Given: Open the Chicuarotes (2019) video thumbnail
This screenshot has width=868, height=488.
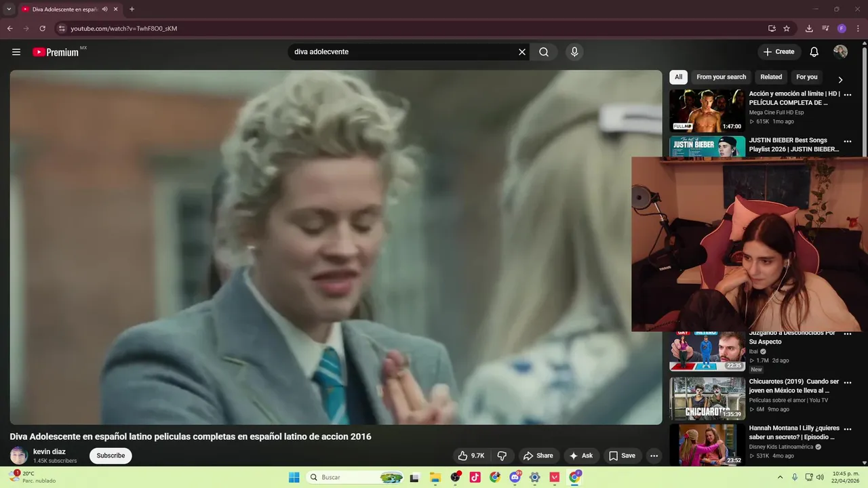Looking at the screenshot, I should tap(707, 399).
